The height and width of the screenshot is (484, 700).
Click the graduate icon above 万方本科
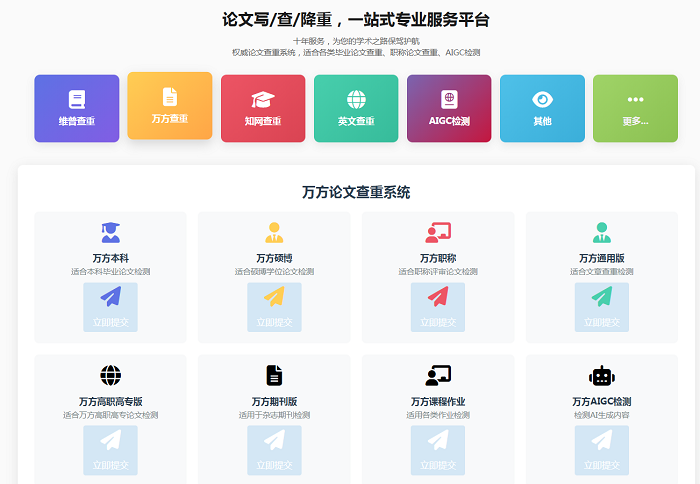[111, 233]
